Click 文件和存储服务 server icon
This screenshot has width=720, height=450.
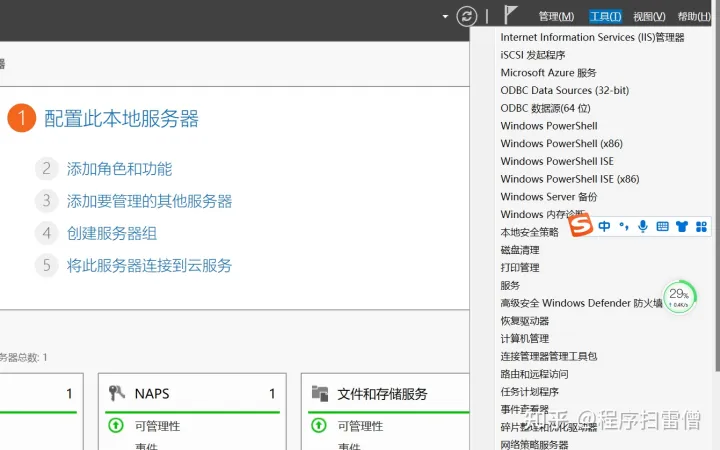click(x=320, y=394)
